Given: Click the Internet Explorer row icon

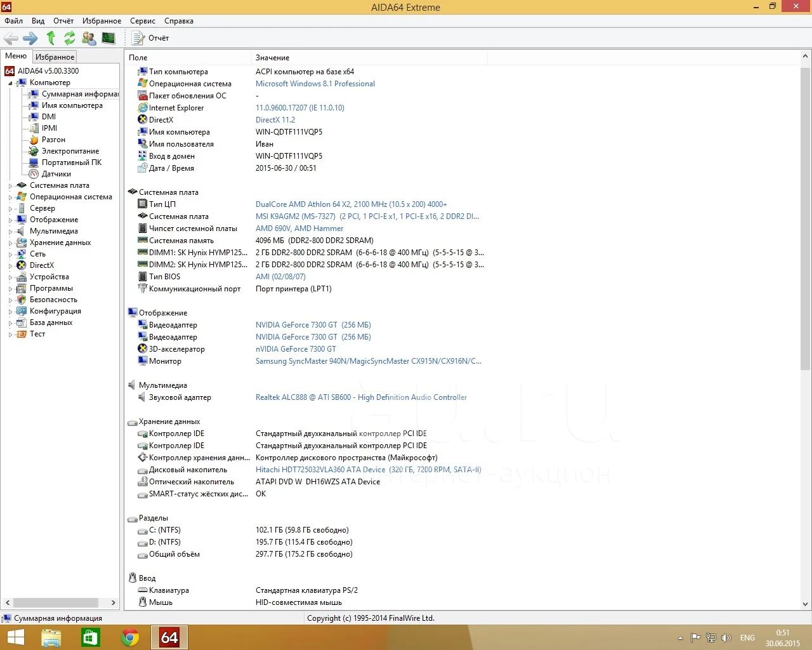Looking at the screenshot, I should (143, 108).
